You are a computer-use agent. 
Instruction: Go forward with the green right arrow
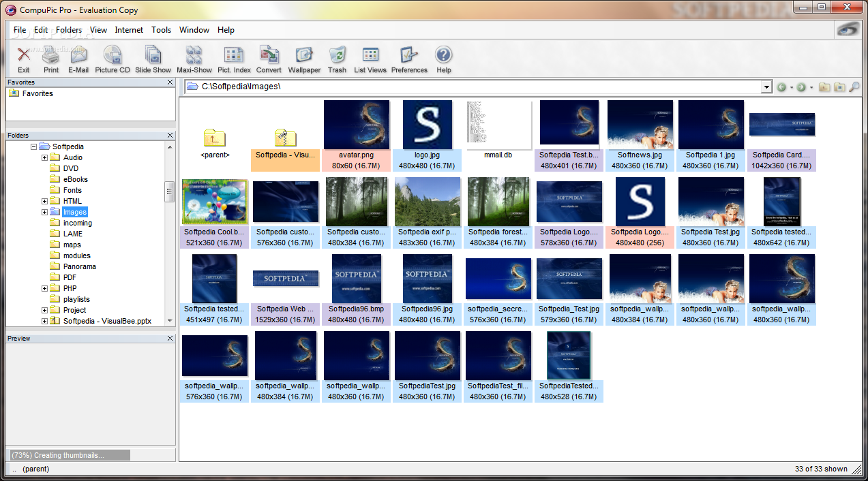[801, 87]
